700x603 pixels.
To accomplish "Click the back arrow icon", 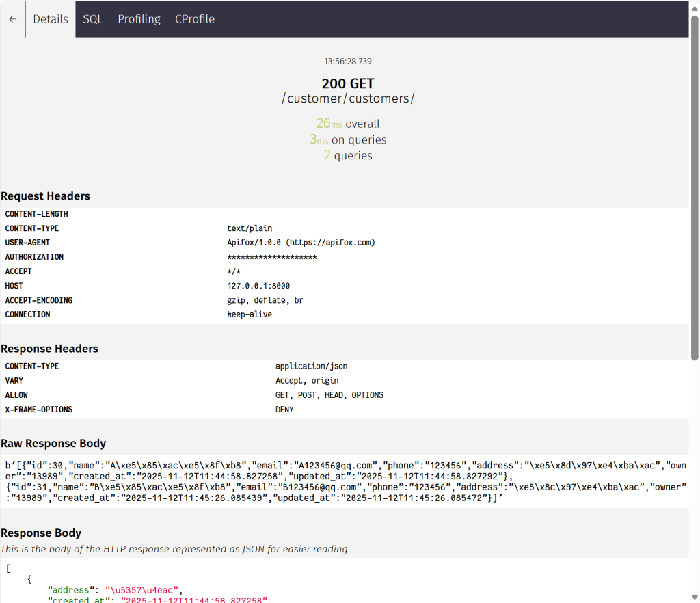I will point(12,19).
